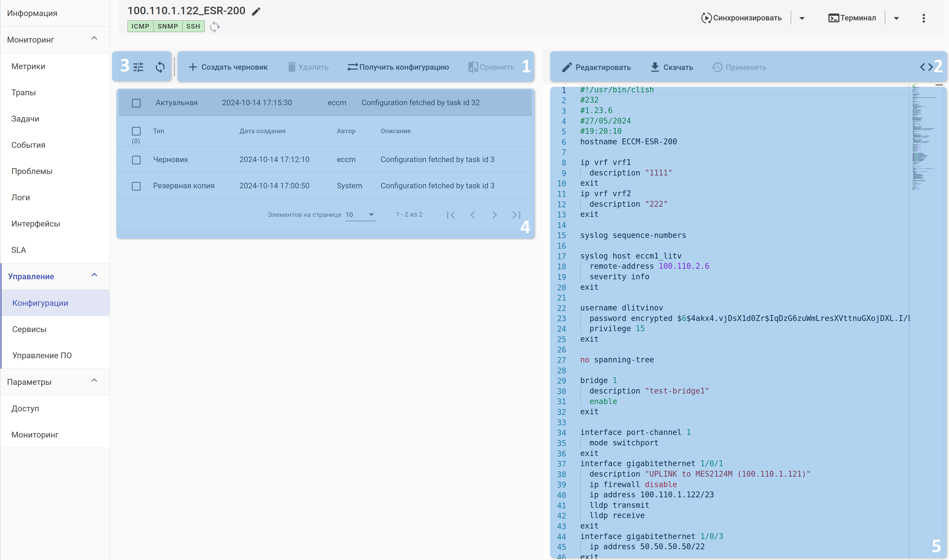Tick the Резервная копия row checkbox

(x=136, y=186)
